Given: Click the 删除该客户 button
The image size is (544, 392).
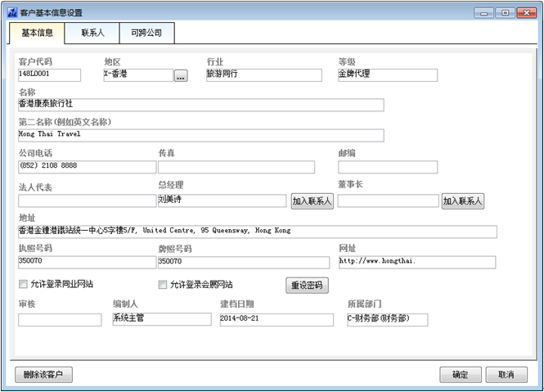Looking at the screenshot, I should (x=44, y=375).
